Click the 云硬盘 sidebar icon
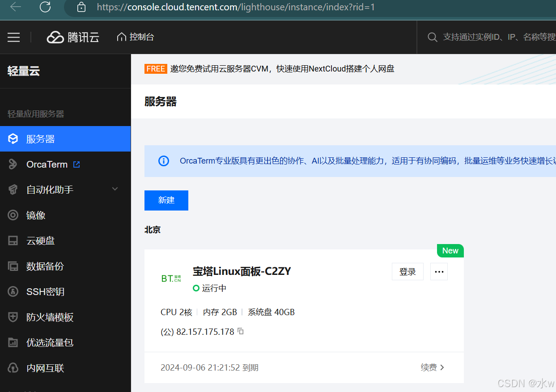This screenshot has width=556, height=392. point(13,241)
